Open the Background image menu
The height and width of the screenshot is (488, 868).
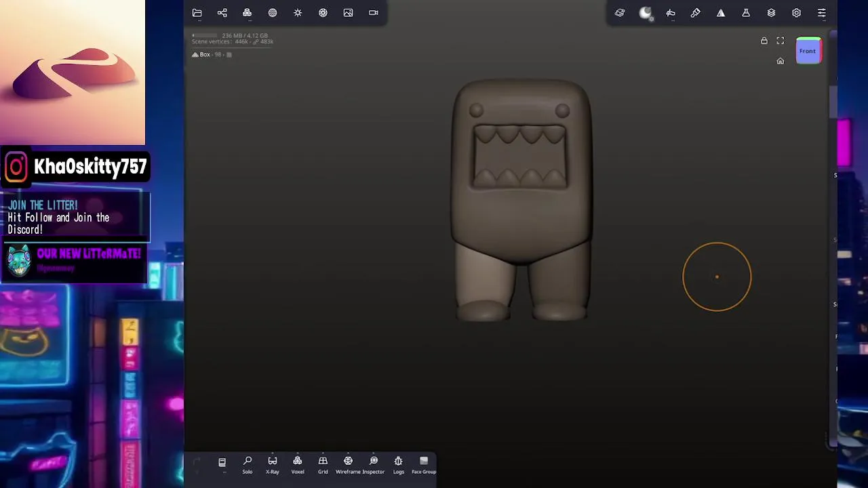tap(348, 13)
